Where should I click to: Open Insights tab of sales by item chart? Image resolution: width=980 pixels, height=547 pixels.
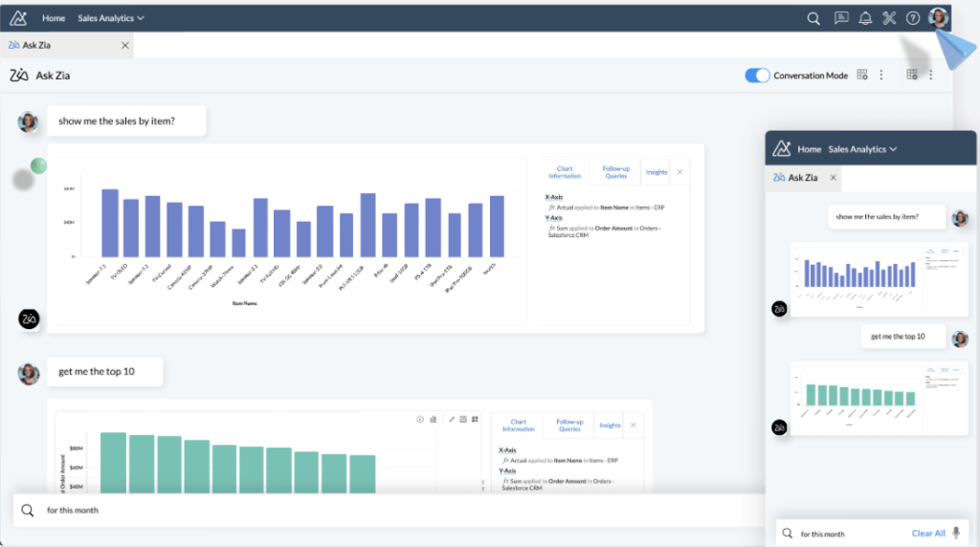[x=657, y=172]
